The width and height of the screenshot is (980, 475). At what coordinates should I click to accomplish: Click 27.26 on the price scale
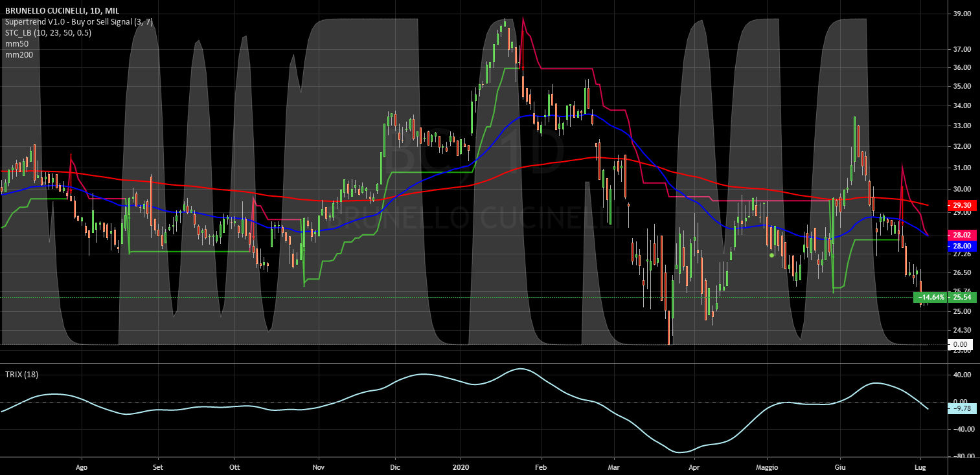tap(962, 254)
